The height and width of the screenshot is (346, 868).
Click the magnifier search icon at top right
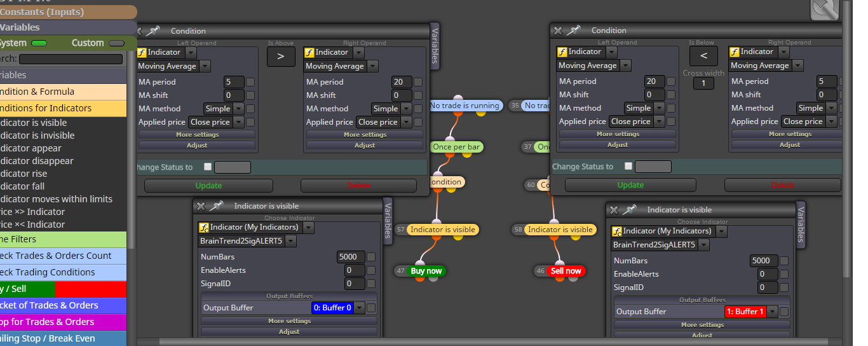click(x=825, y=8)
